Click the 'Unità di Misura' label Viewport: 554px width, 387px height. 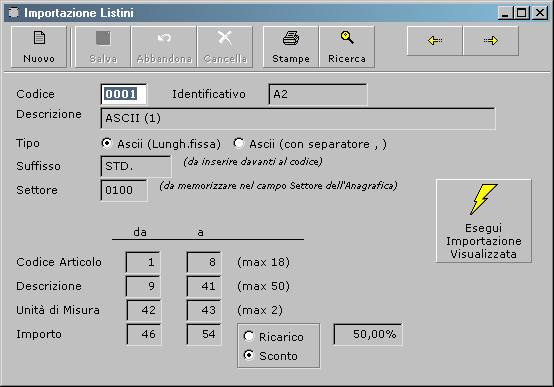(58, 310)
